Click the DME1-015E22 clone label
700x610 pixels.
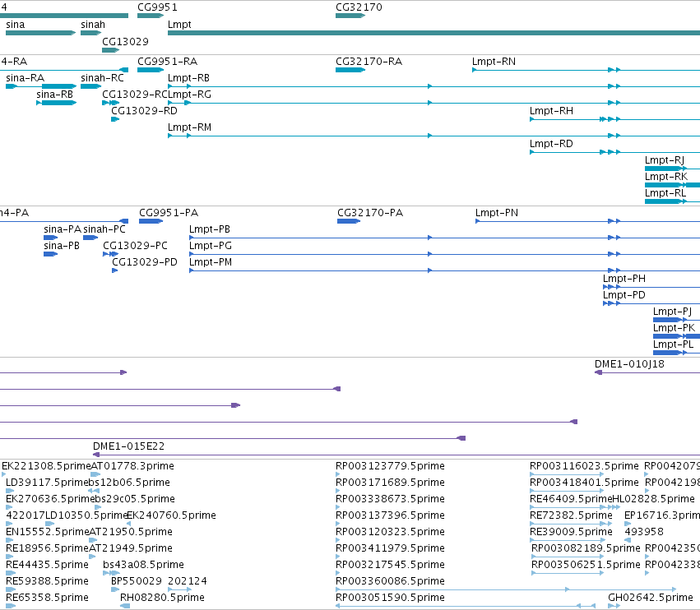click(x=128, y=446)
